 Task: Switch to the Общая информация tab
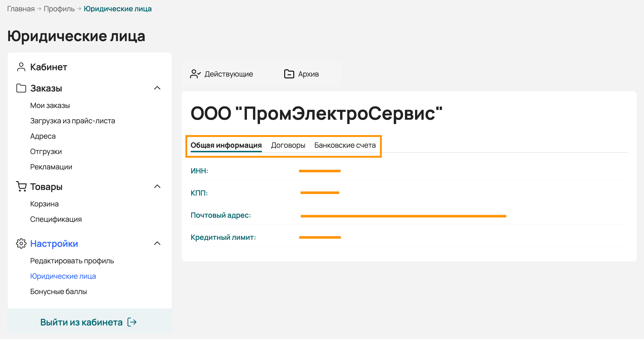pyautogui.click(x=226, y=145)
